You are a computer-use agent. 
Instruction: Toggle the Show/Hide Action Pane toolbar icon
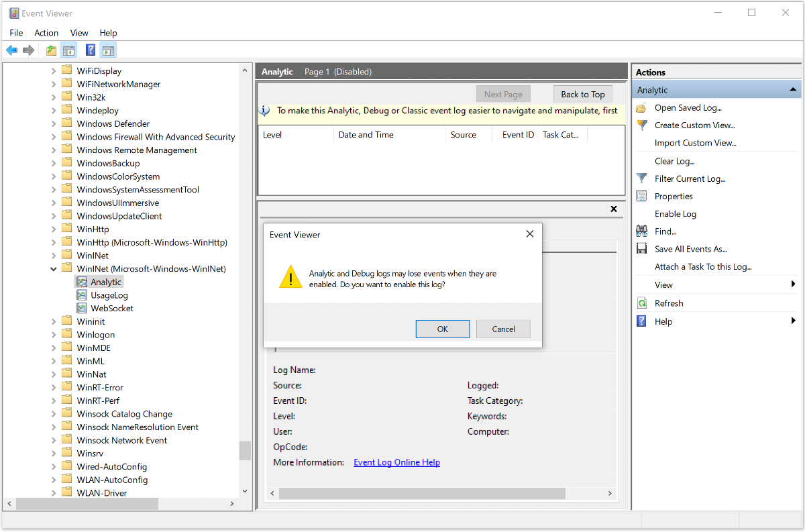coord(108,50)
